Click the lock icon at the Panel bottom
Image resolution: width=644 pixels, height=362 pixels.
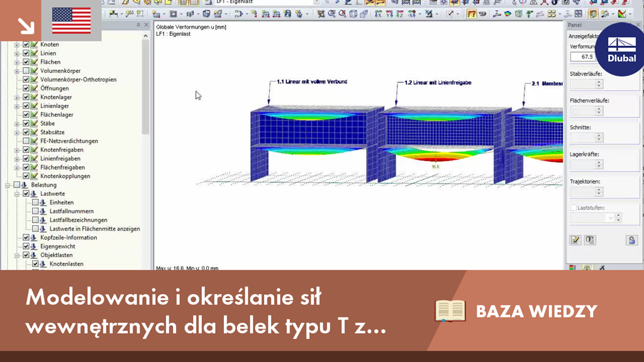pos(631,239)
